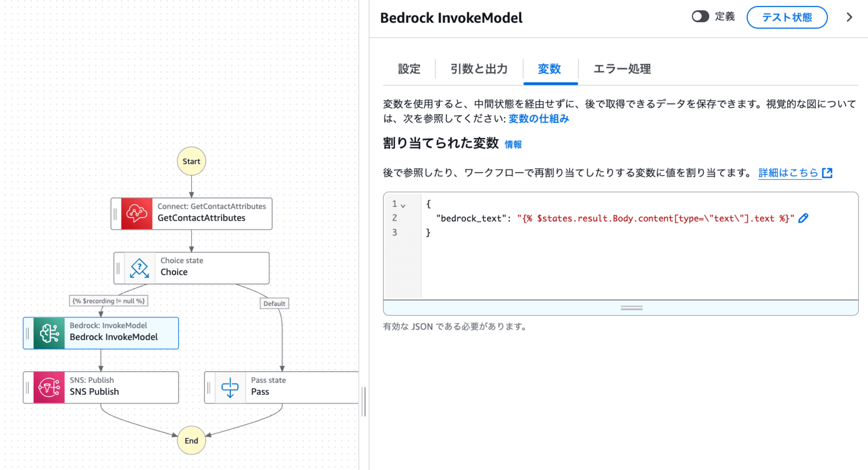This screenshot has height=470, width=868.
Task: Collapse the inspector panel with right chevron
Action: click(x=849, y=17)
